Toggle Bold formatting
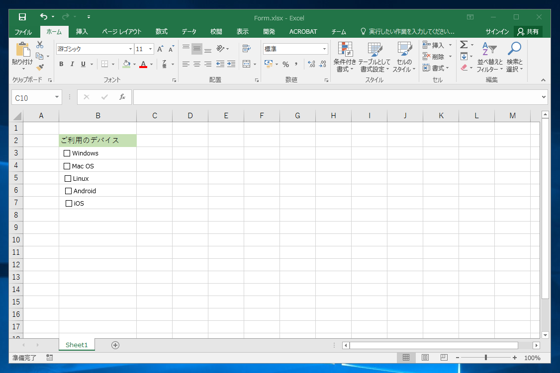The height and width of the screenshot is (373, 560). (61, 64)
